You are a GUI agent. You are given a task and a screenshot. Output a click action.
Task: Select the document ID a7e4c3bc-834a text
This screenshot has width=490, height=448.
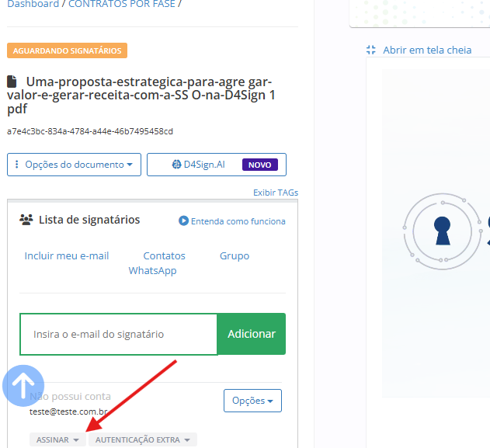pos(89,131)
